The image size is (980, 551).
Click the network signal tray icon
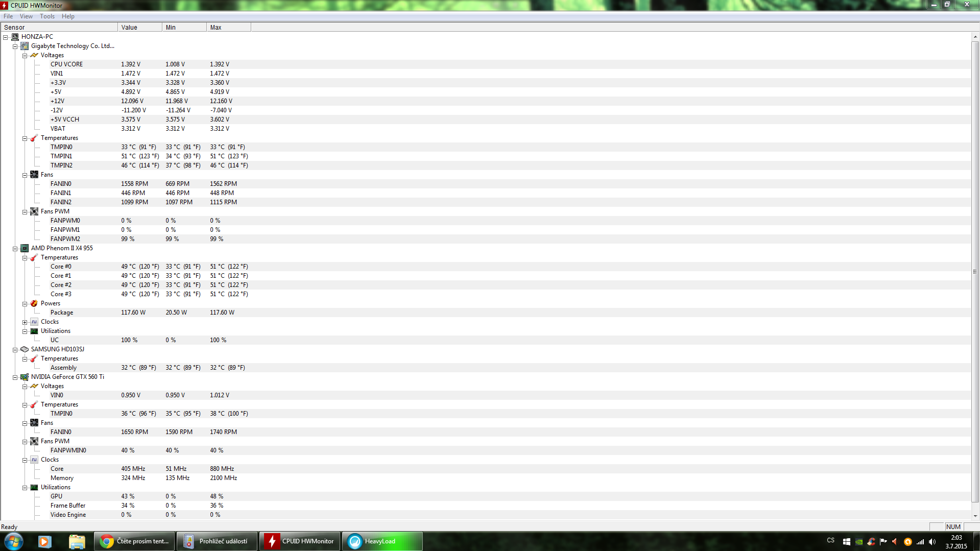click(x=920, y=542)
